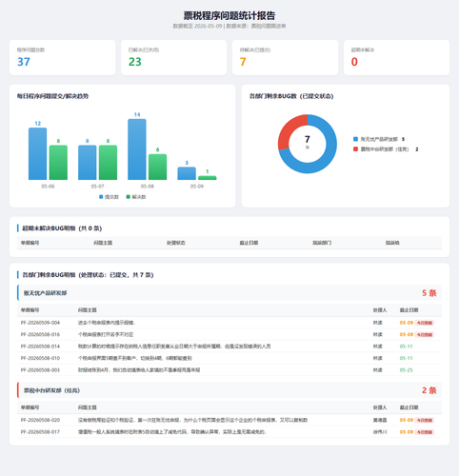
Task: Click the 各部门剩余BUG数 donut chart title
Action: pyautogui.click(x=291, y=96)
